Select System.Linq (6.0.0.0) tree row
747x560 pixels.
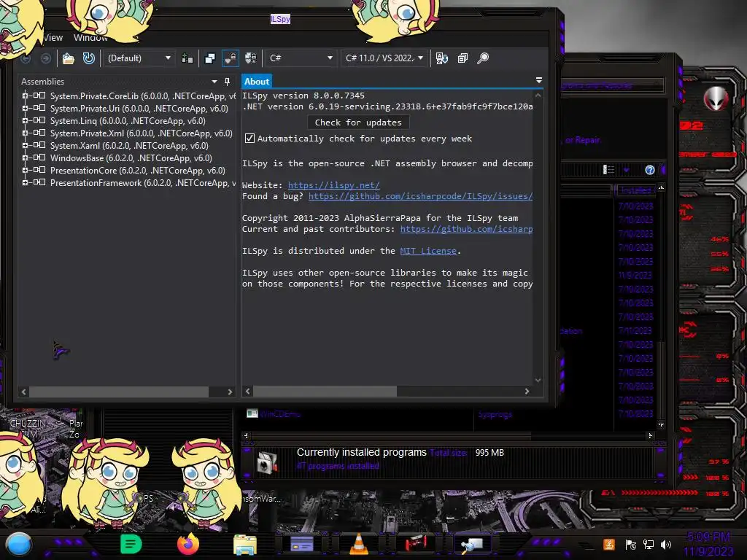[128, 121]
